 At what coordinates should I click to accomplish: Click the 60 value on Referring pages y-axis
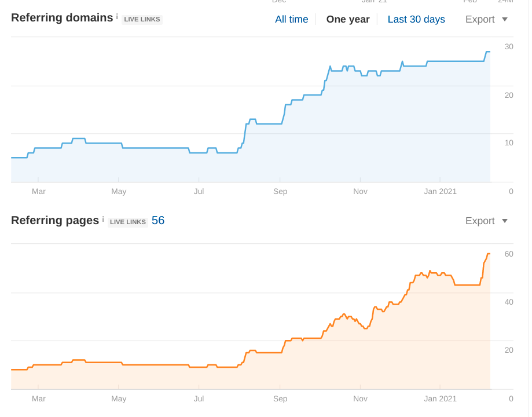[509, 254]
